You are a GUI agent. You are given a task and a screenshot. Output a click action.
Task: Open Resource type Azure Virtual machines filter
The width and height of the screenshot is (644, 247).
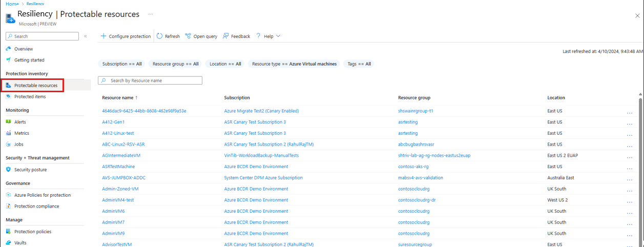[295, 64]
